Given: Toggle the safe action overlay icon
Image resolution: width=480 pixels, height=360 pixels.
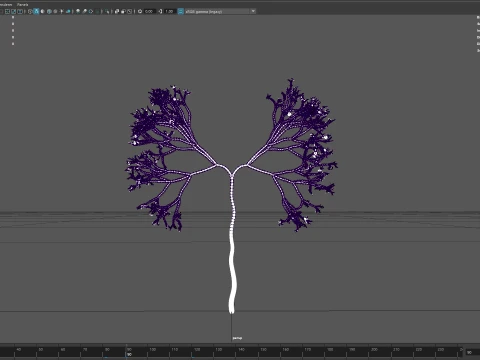Looking at the screenshot, I should (x=14, y=11).
